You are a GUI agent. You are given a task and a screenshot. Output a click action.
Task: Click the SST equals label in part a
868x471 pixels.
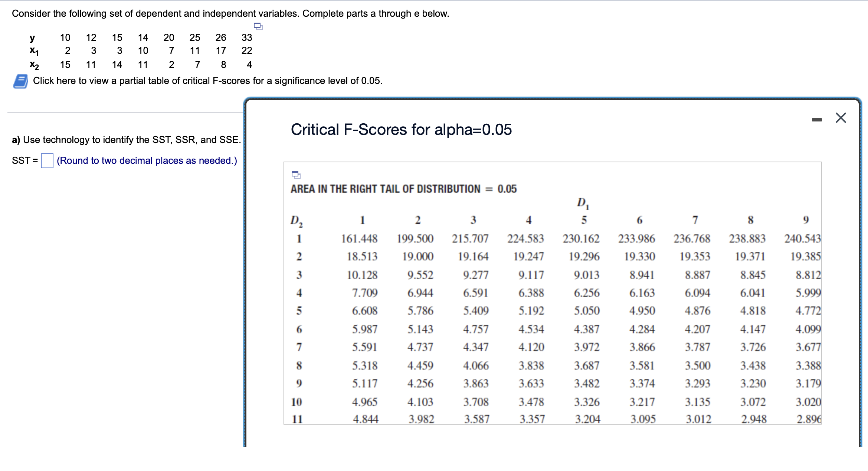(24, 160)
